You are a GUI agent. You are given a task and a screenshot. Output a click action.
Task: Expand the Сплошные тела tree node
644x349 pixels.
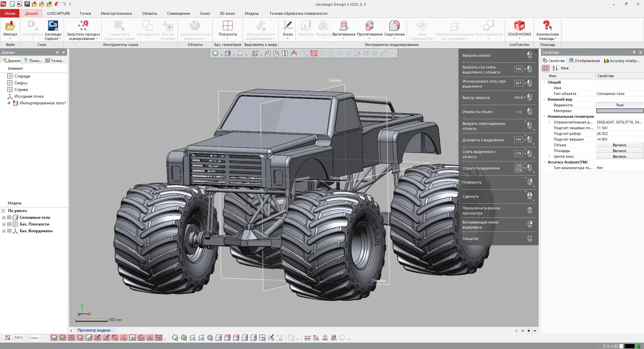pos(4,217)
